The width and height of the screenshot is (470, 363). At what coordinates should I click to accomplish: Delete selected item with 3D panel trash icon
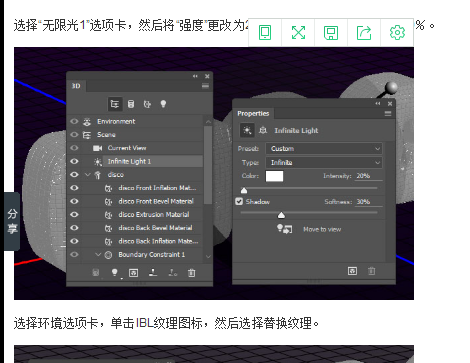pyautogui.click(x=191, y=273)
